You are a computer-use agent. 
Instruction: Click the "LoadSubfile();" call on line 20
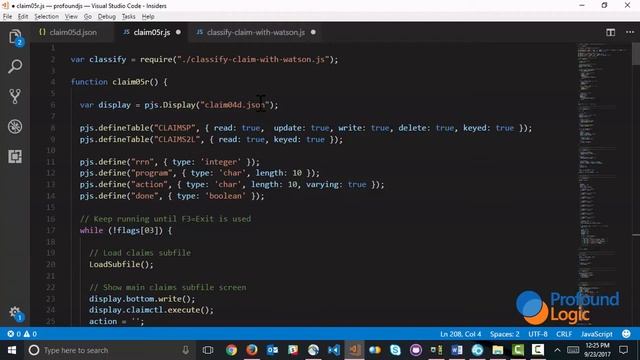click(x=121, y=264)
